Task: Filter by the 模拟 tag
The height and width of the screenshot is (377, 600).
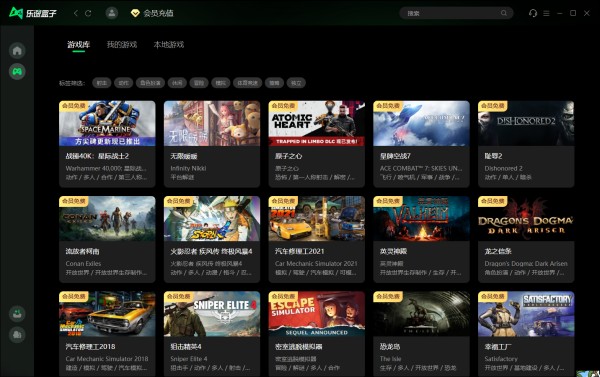Action: 221,83
